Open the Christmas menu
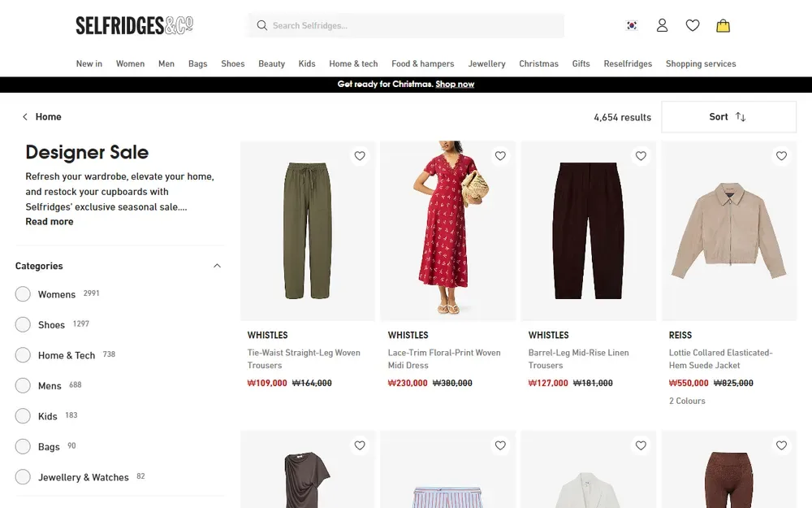 [538, 63]
